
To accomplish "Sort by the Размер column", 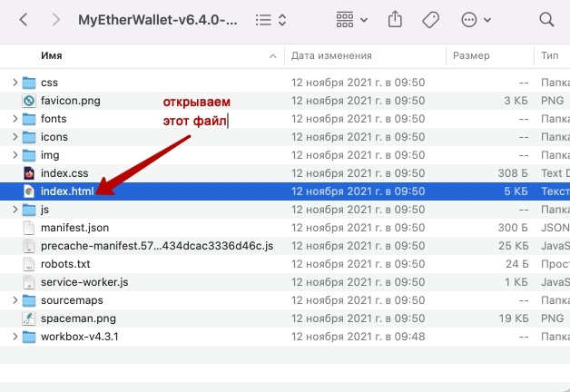I will coord(471,55).
